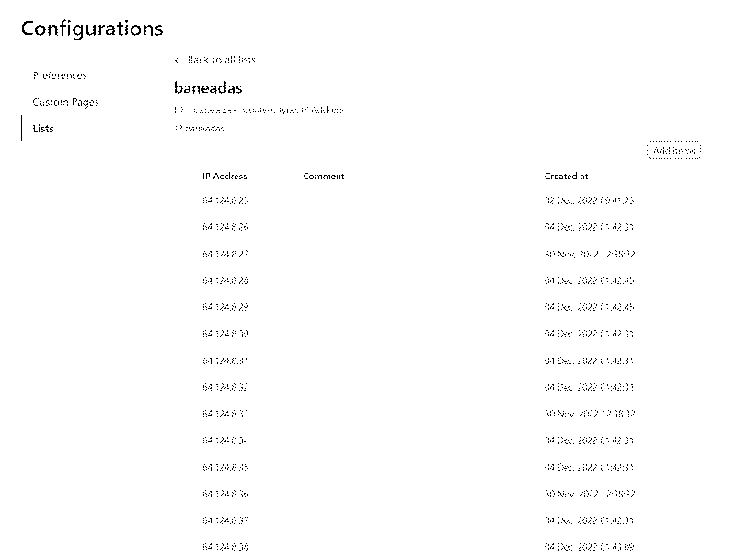Click the back arrow chevron icon
The height and width of the screenshot is (560, 736).
(177, 60)
